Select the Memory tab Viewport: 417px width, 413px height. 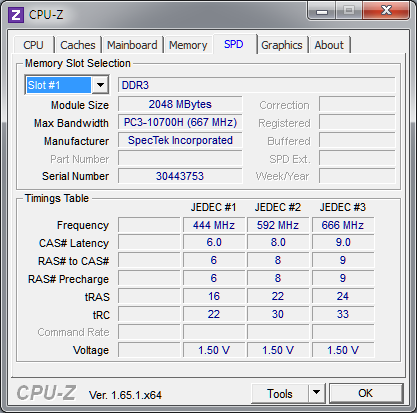tap(188, 45)
